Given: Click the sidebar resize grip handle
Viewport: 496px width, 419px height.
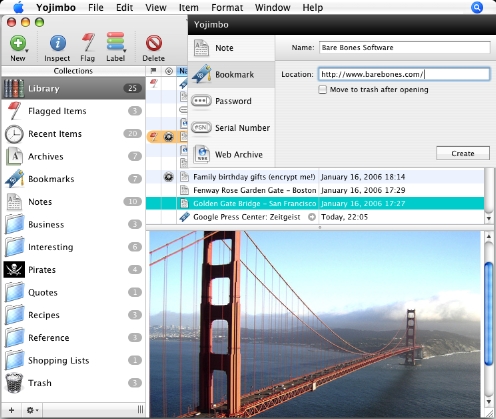Looking at the screenshot, I should tap(140, 410).
